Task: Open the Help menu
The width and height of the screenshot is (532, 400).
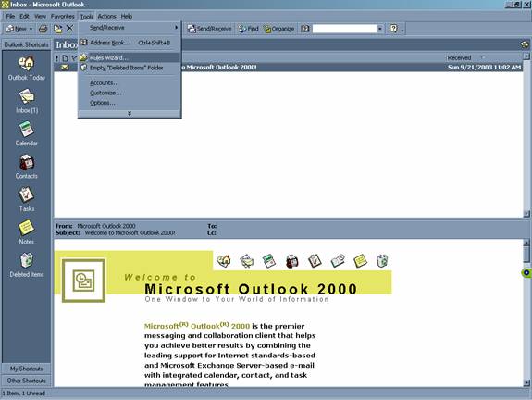Action: coord(127,17)
